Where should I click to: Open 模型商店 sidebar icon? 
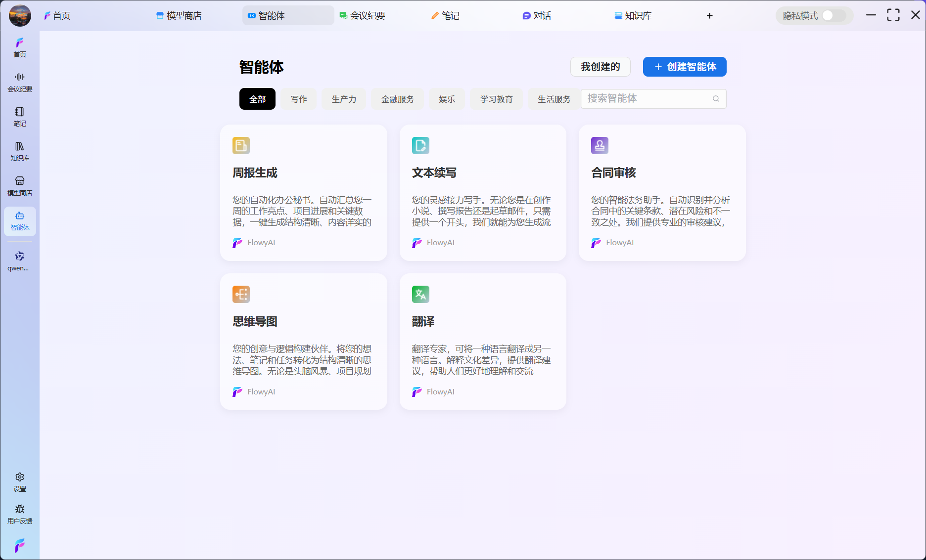point(20,186)
